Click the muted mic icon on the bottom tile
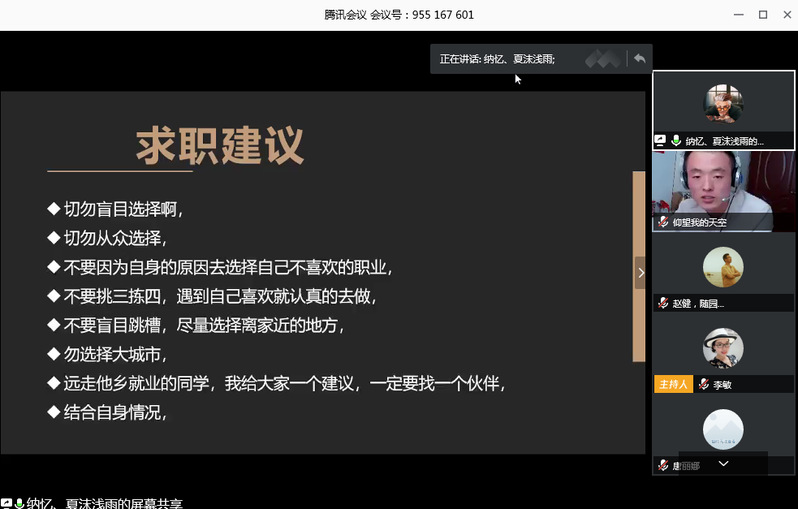Screen dimensions: 798x509 coord(663,465)
